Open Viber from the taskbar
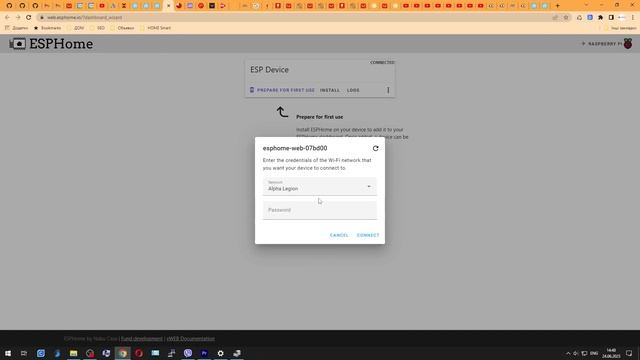640x360 pixels. [188, 353]
